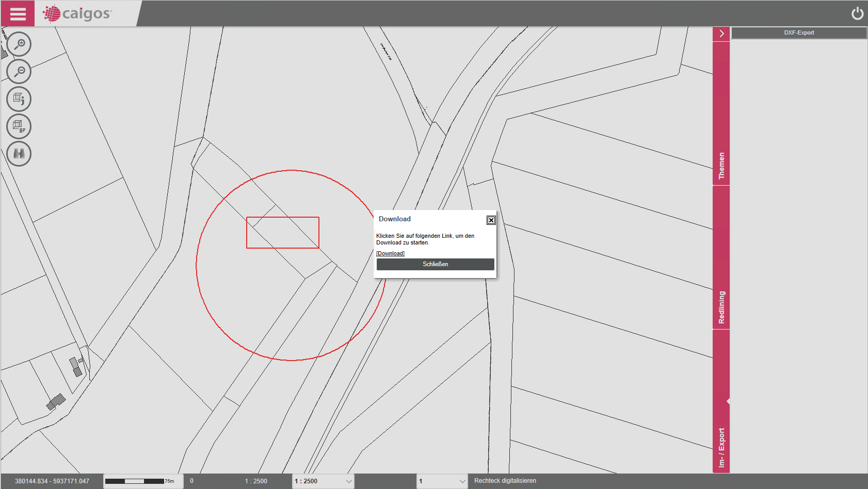Click the power logout icon
Viewport: 868px width, 489px height.
point(857,13)
